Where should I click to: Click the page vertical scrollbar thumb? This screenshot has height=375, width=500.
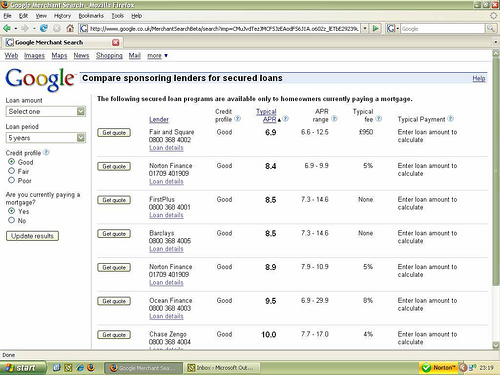coord(496,170)
